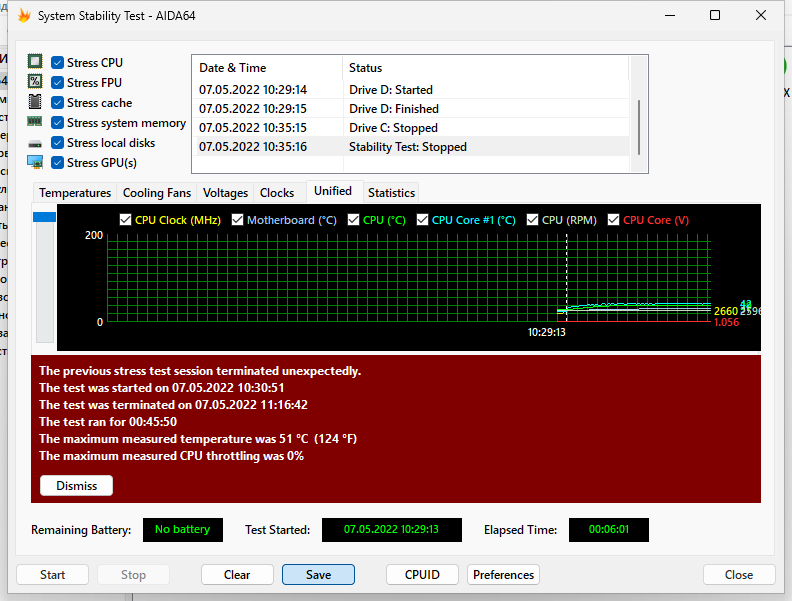Select the 'Drive D: Started' log row
Viewport: 792px width, 601px height.
(411, 90)
